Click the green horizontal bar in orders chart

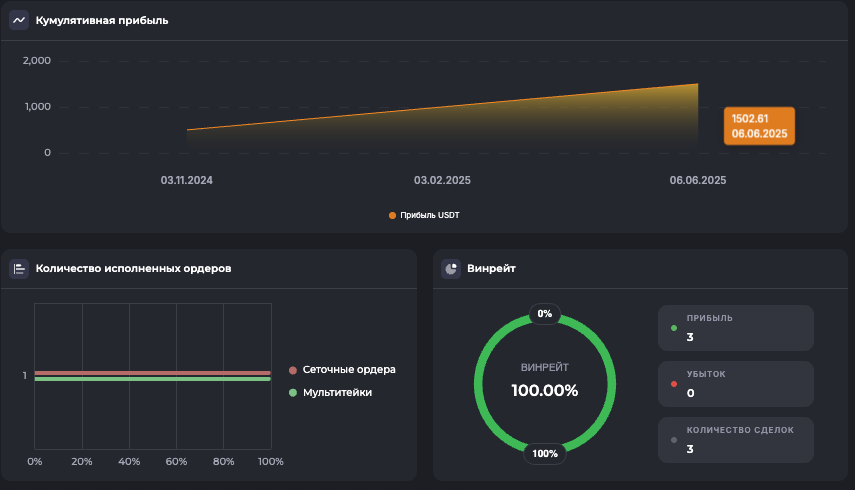point(152,379)
